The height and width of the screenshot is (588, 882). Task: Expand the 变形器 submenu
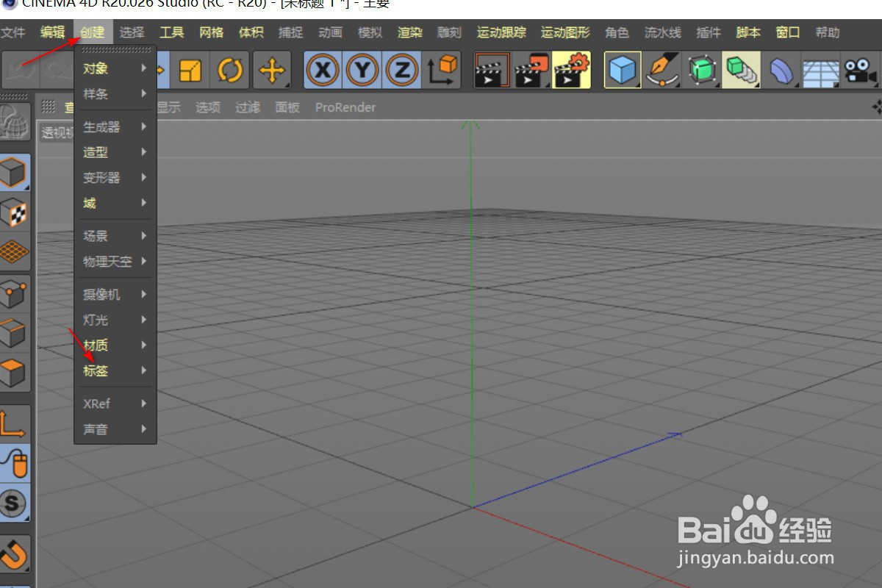(115, 178)
